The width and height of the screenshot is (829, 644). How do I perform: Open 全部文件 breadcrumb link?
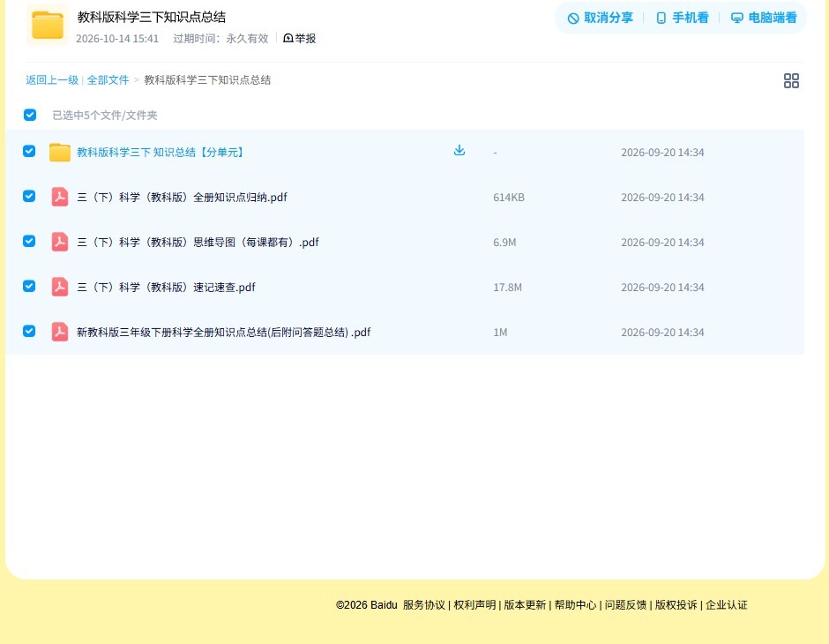coord(108,80)
